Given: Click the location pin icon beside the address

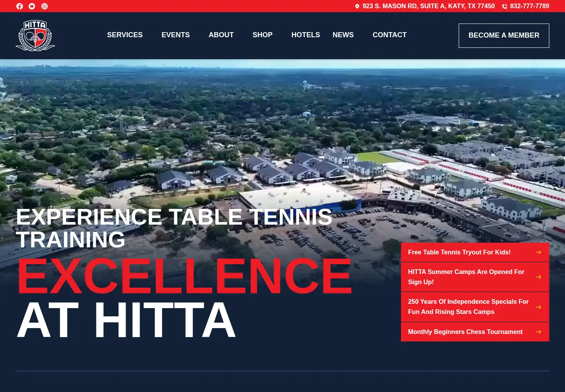Looking at the screenshot, I should coord(357,6).
